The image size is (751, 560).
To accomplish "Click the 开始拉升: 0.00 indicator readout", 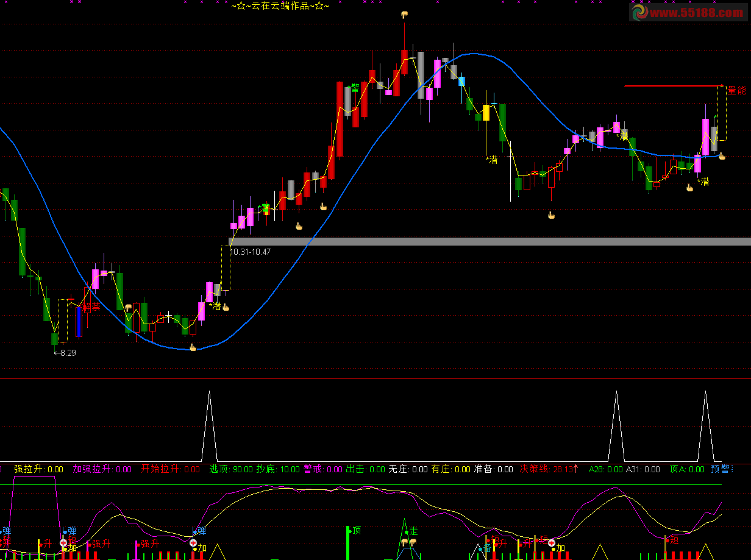I will point(171,469).
